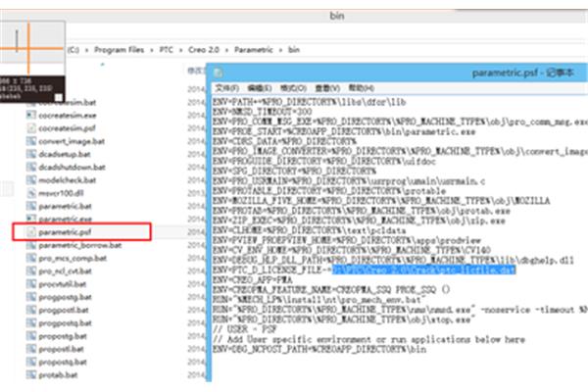This screenshot has height=392, width=588.
Task: Click the parametric.psf Notepad title text
Action: (x=522, y=73)
